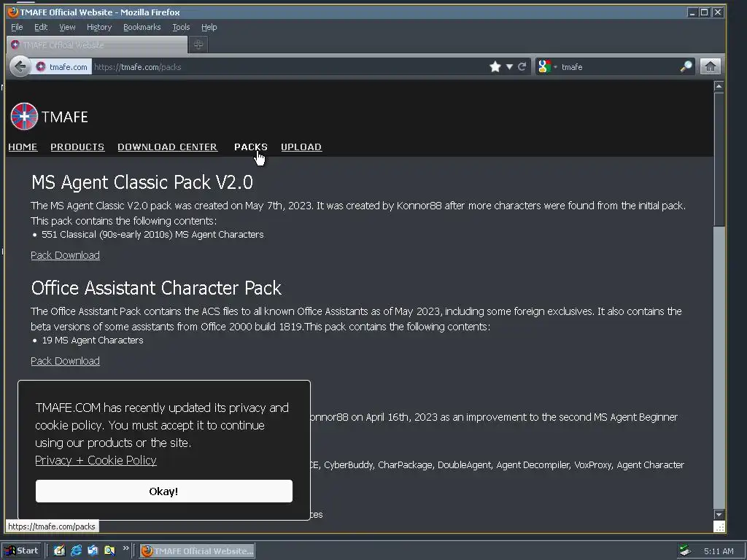Click the scrollbar up arrow
The image size is (747, 560).
point(719,86)
